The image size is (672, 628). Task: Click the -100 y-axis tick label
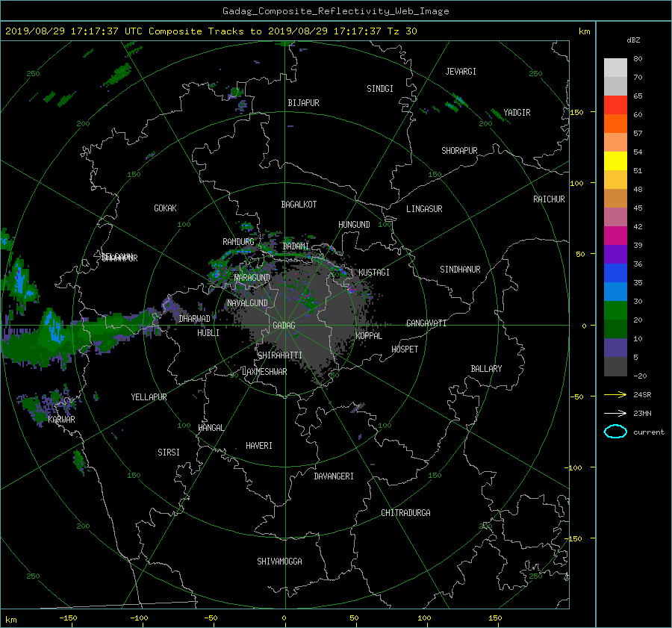coord(573,467)
